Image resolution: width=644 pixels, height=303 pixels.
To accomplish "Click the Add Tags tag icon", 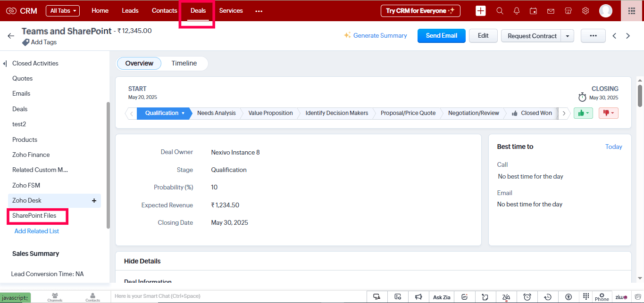I will point(25,42).
